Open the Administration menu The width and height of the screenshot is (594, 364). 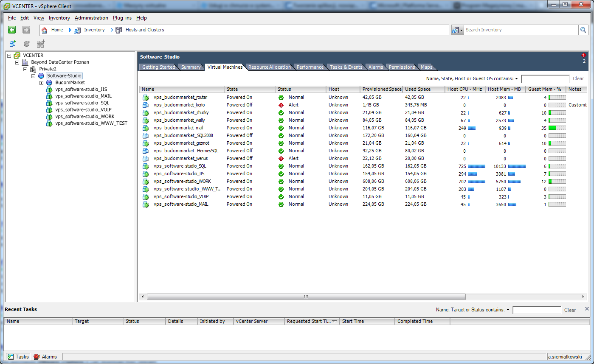point(91,18)
